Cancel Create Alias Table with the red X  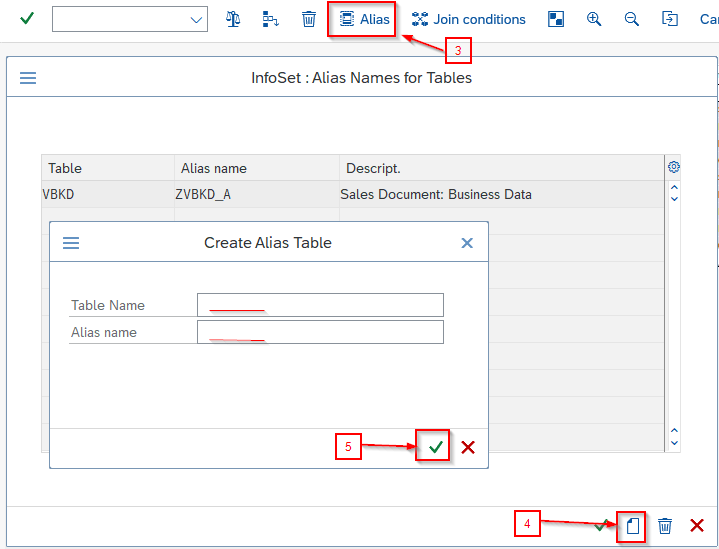pos(468,447)
